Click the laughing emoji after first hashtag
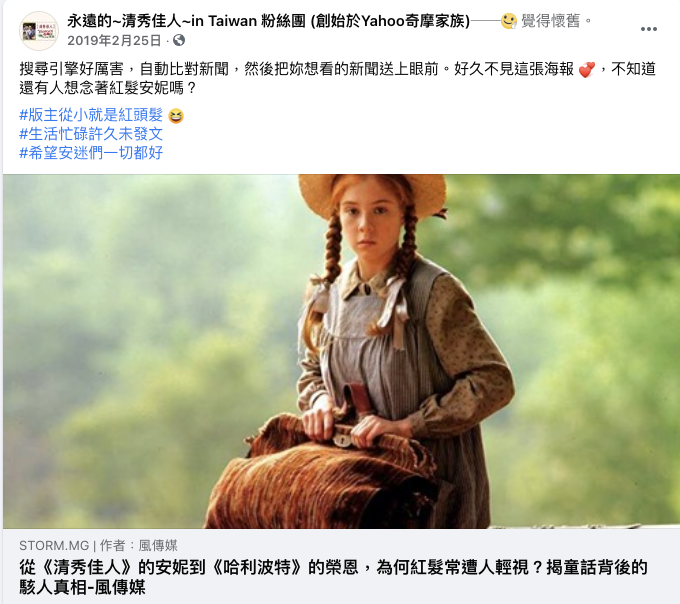 (x=176, y=116)
